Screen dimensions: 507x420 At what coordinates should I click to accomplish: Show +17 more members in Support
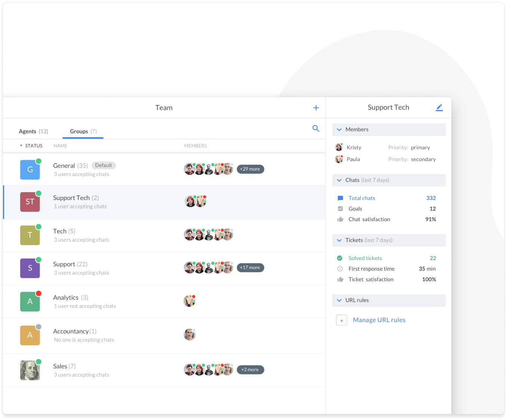[250, 268]
